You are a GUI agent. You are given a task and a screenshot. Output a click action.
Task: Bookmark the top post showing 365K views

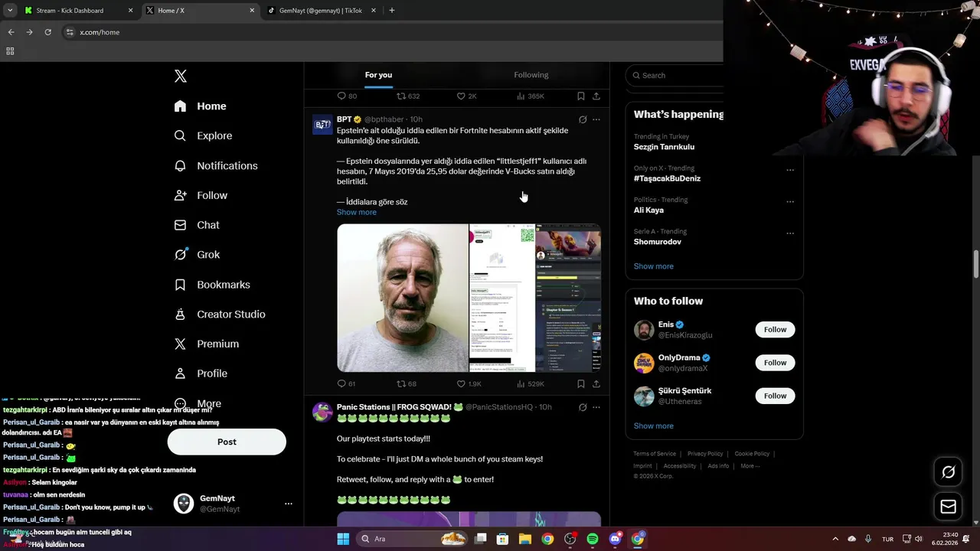pyautogui.click(x=581, y=96)
